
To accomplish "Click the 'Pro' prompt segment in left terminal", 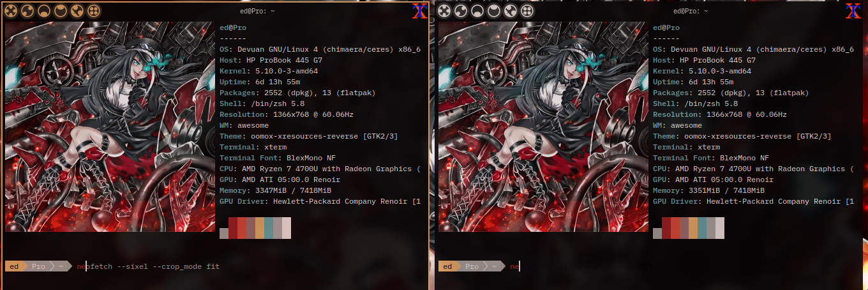I will coord(40,266).
